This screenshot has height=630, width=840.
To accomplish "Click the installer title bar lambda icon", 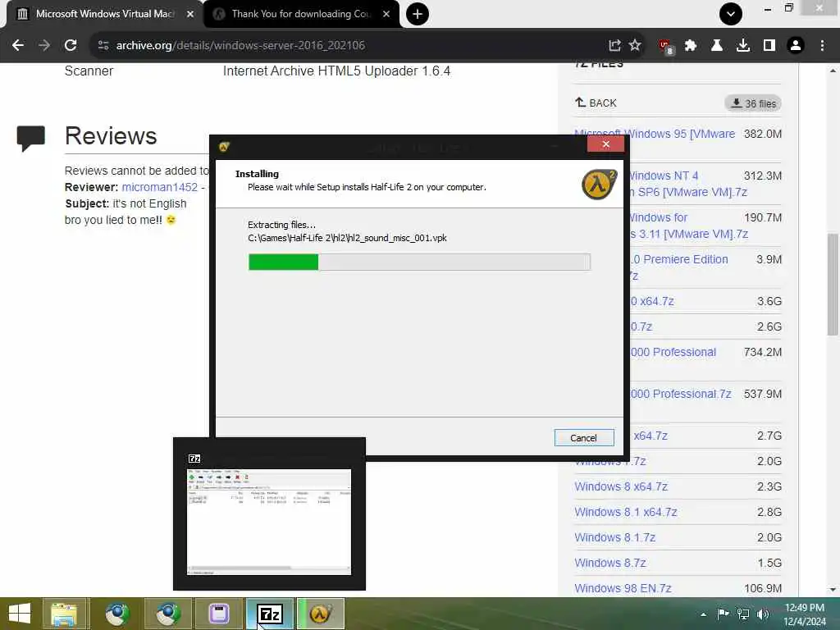I will (224, 147).
